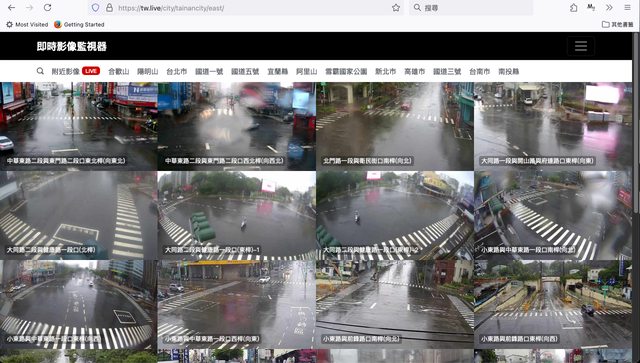The image size is (640, 363).
Task: Click the 即時影像監視器 site title
Action: click(71, 47)
